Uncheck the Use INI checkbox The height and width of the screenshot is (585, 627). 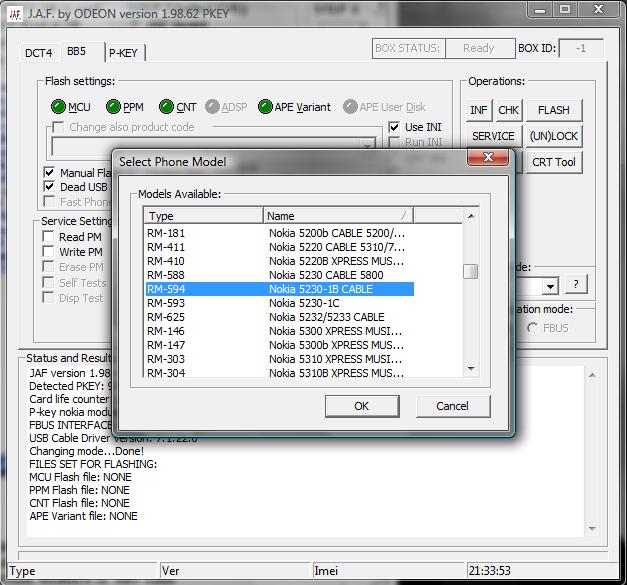(394, 127)
